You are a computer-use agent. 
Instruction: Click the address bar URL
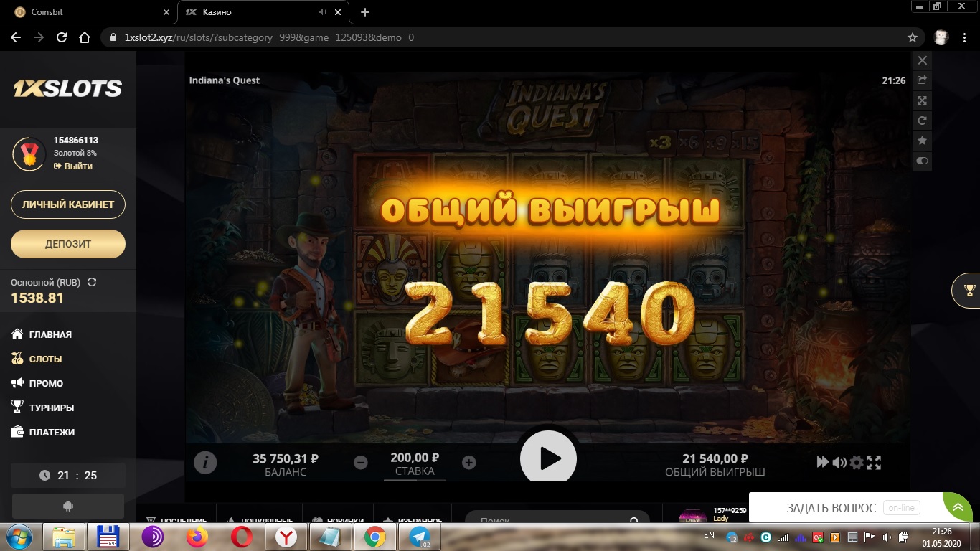coord(269,37)
